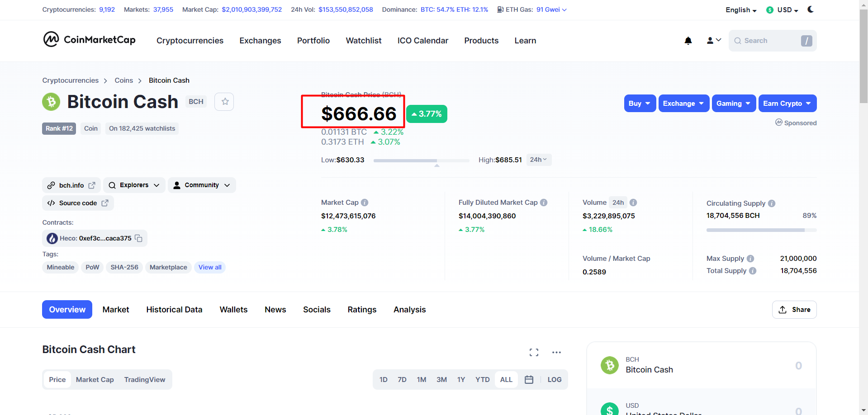
Task: Switch chart to TradingView
Action: [x=145, y=380]
